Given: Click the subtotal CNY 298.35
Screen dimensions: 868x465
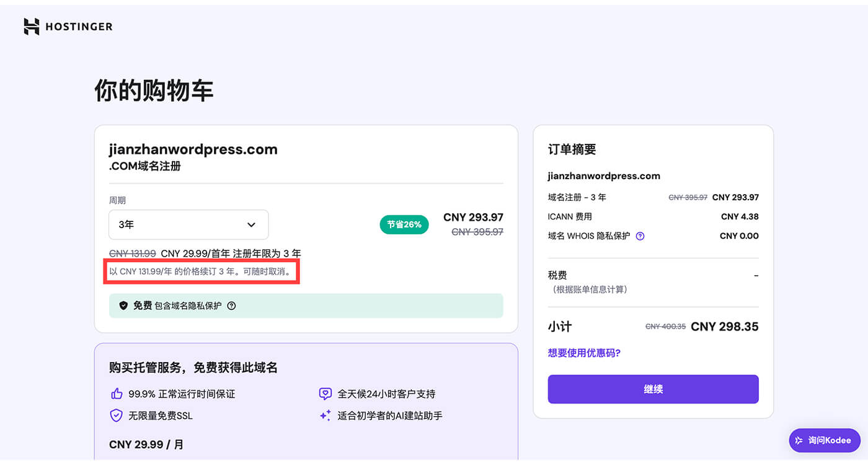Looking at the screenshot, I should [725, 327].
